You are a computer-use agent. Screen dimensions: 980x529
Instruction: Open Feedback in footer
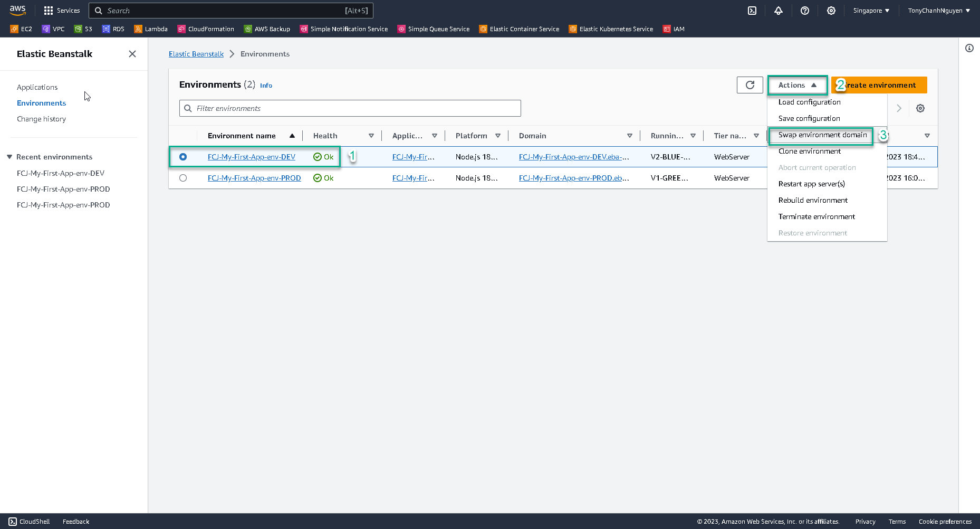pos(76,522)
